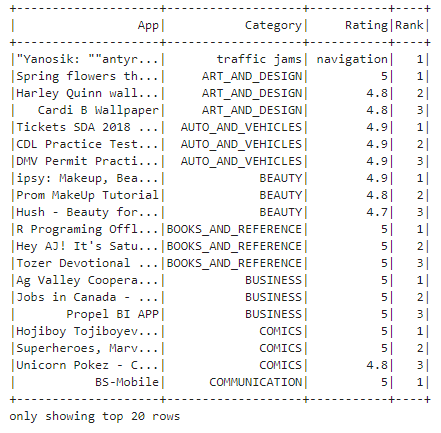Viewport: 441px width, 433px height.
Task: Select the navigation rating cell
Action: 352,59
